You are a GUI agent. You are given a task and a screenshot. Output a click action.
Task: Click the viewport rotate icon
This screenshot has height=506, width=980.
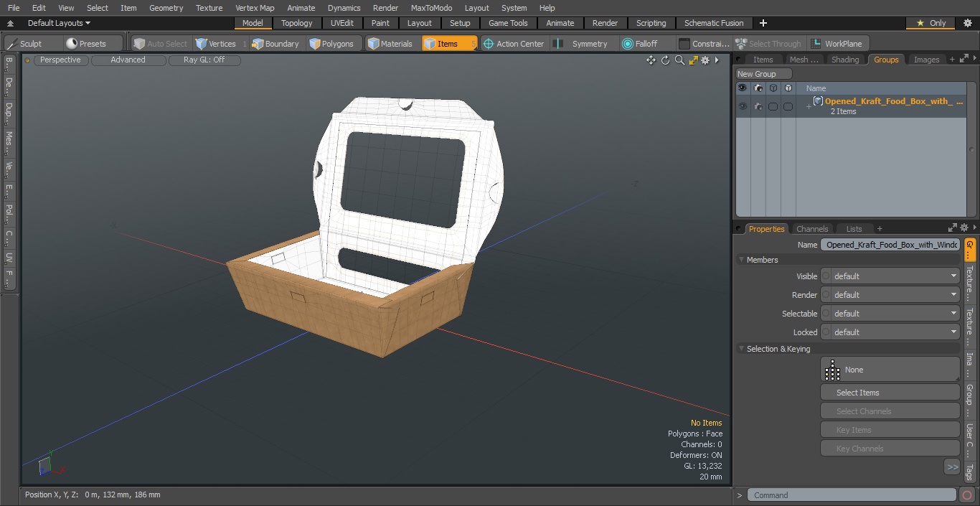pyautogui.click(x=665, y=60)
